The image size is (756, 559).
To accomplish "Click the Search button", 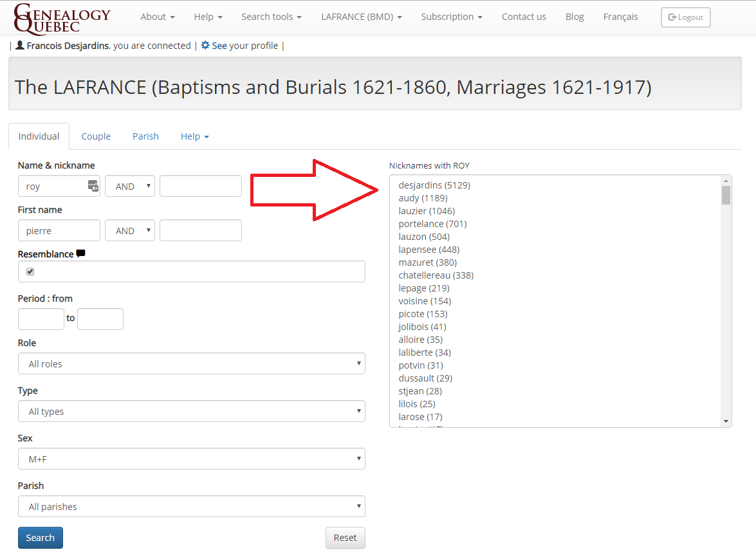I will pos(41,538).
